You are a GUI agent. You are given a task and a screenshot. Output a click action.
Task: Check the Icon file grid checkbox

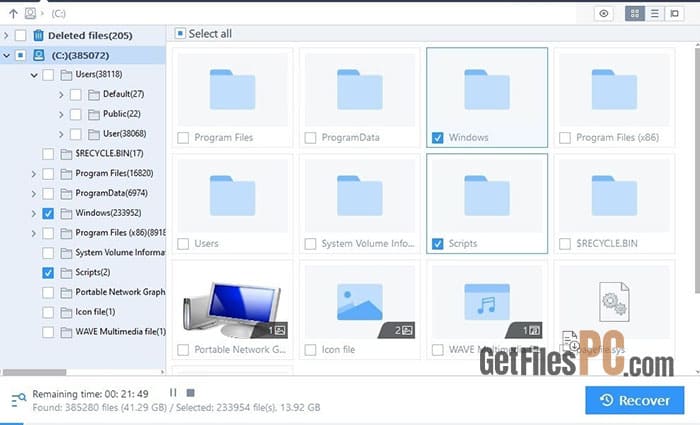310,350
